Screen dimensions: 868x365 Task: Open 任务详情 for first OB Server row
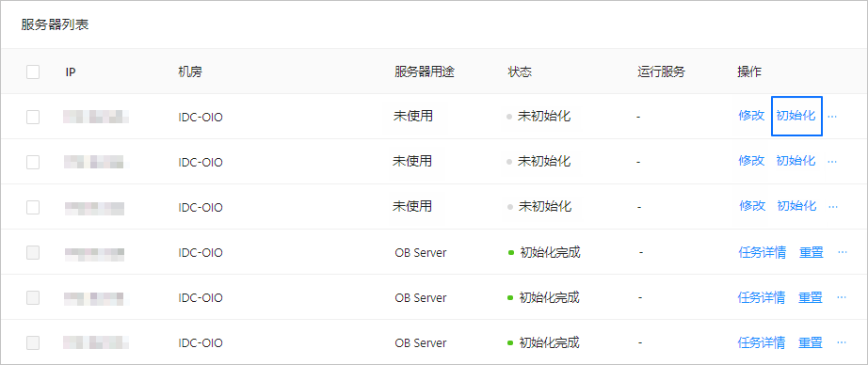tap(763, 253)
